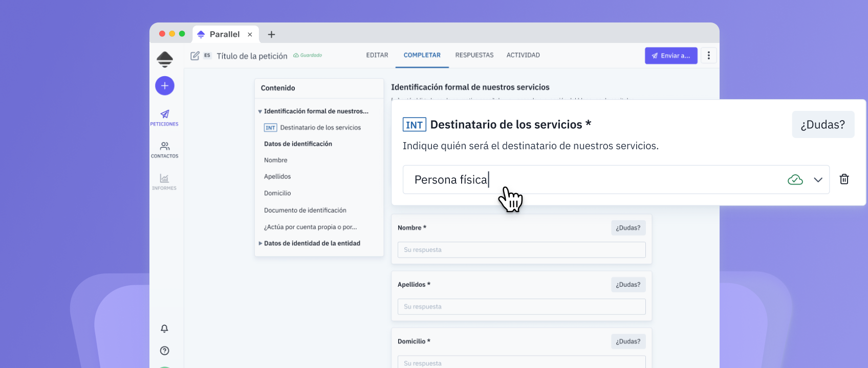Click ¿Dudas? for the Apellidos field
This screenshot has height=368, width=868.
point(628,285)
